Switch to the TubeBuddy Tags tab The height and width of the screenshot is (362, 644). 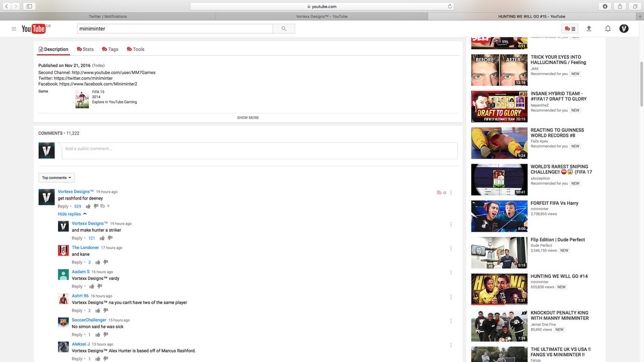coord(110,49)
